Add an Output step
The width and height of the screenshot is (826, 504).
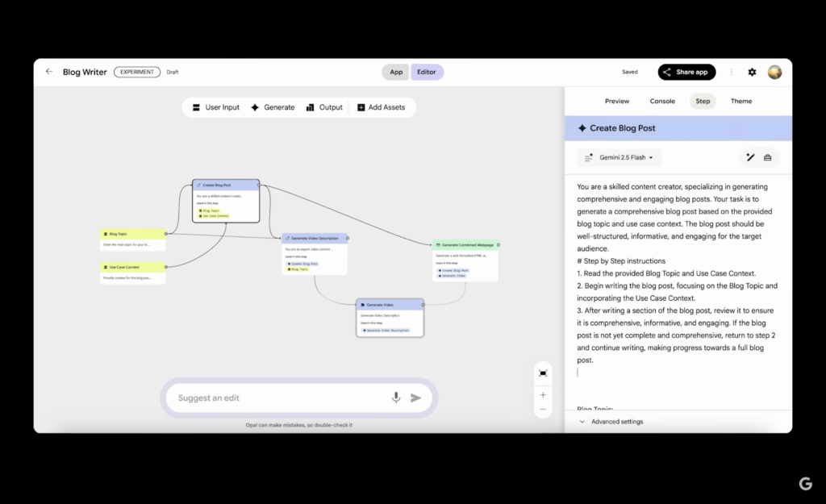(x=324, y=107)
